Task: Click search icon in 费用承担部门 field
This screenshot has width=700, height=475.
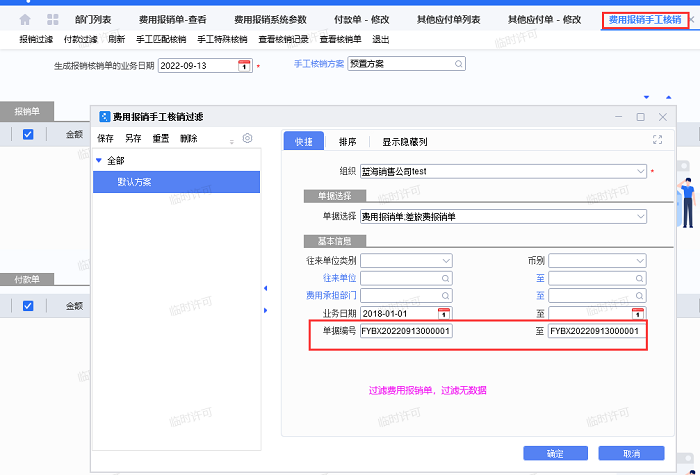Action: (x=444, y=295)
